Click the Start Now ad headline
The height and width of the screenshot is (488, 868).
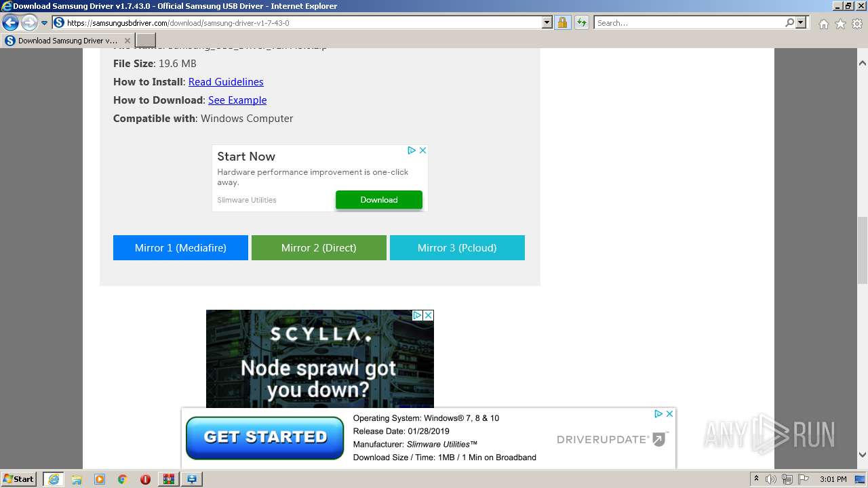[x=246, y=157]
